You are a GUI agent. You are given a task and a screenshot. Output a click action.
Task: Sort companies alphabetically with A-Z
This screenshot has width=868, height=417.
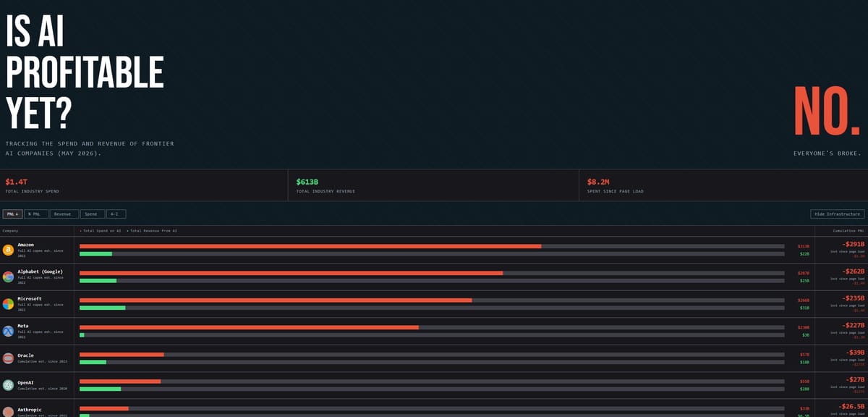[x=116, y=214]
